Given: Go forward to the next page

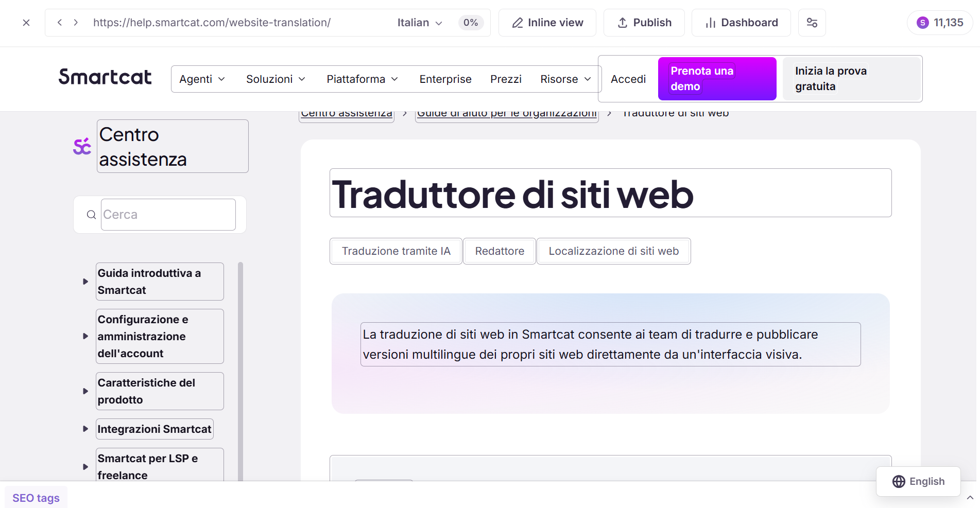Looking at the screenshot, I should point(76,23).
